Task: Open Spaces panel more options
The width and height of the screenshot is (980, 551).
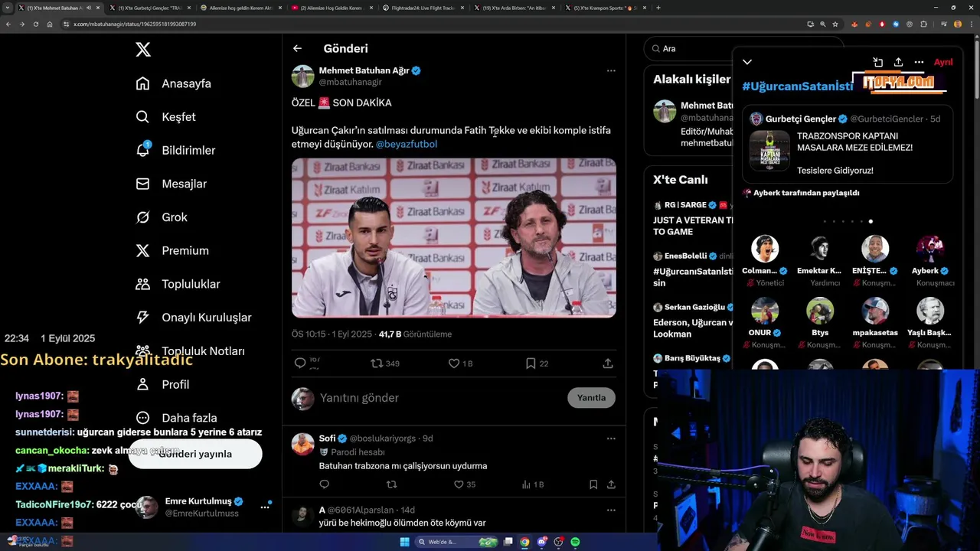Action: coord(919,62)
